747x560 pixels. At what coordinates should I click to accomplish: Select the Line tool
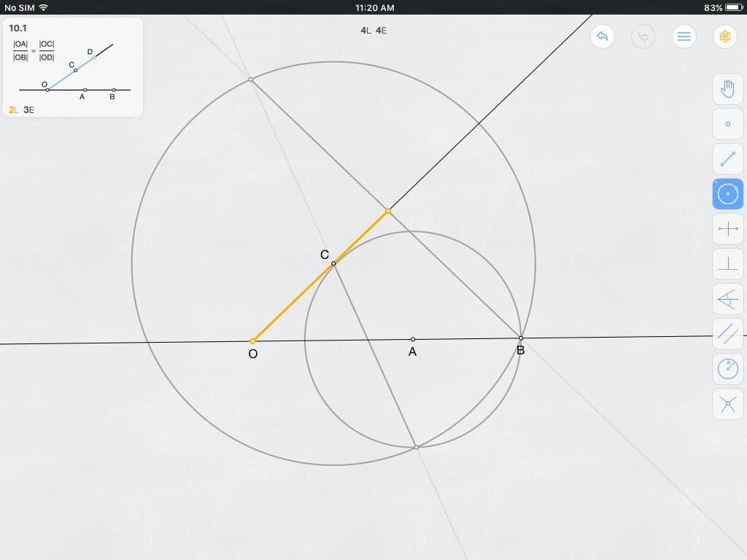tap(727, 159)
